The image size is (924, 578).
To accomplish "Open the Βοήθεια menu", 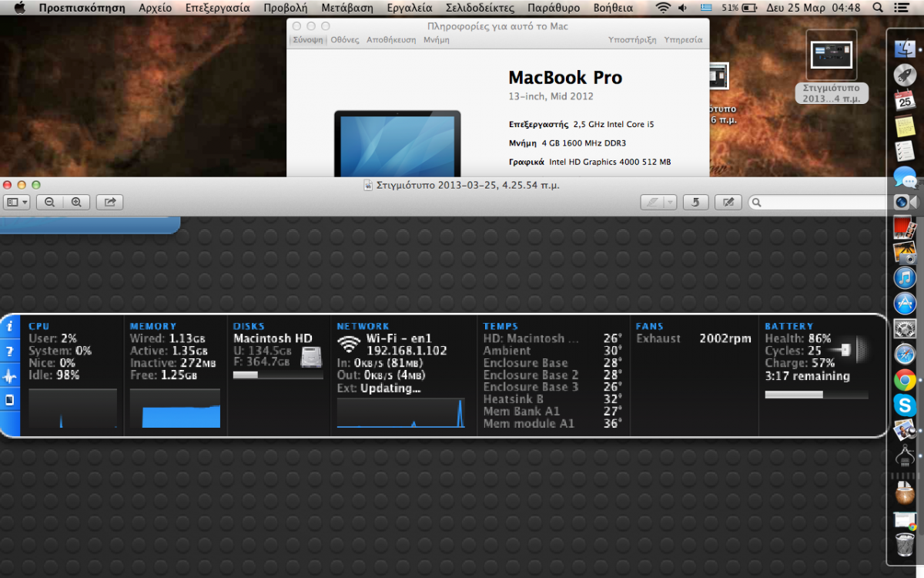I will (613, 8).
